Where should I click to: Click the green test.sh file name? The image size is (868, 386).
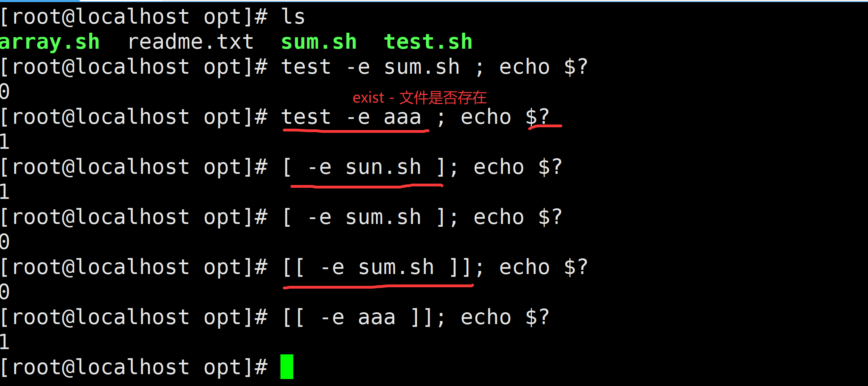(428, 42)
